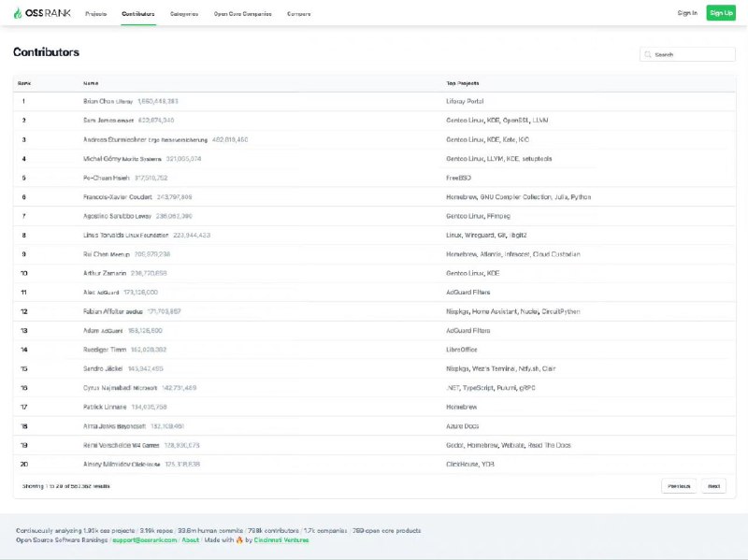This screenshot has width=748, height=560.
Task: Focus the contributor Search field
Action: [692, 55]
